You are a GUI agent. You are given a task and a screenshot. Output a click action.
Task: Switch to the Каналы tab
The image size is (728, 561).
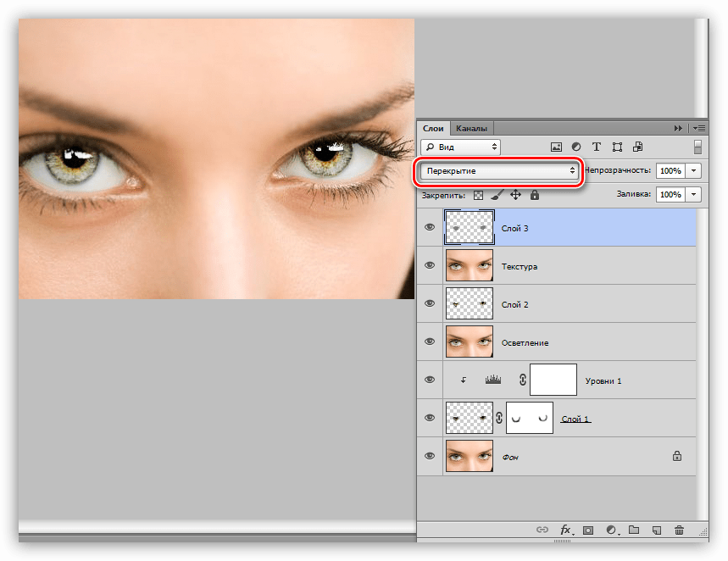point(471,128)
